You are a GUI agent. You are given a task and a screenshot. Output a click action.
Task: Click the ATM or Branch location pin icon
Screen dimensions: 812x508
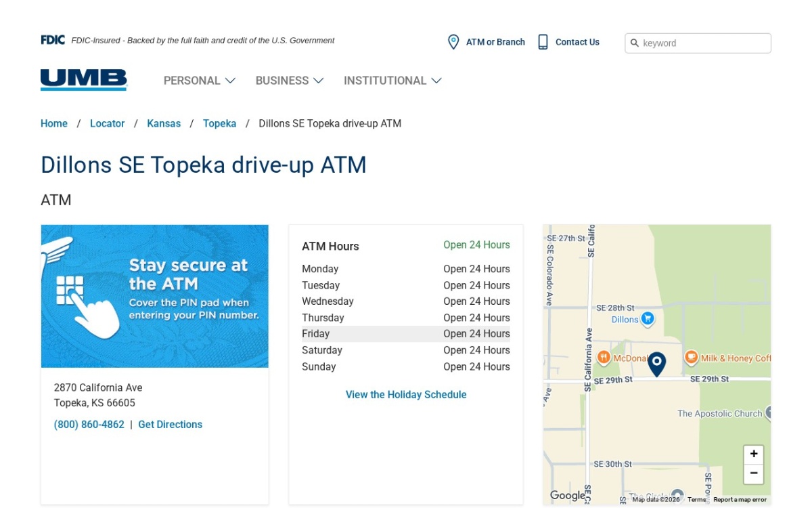[x=453, y=42]
